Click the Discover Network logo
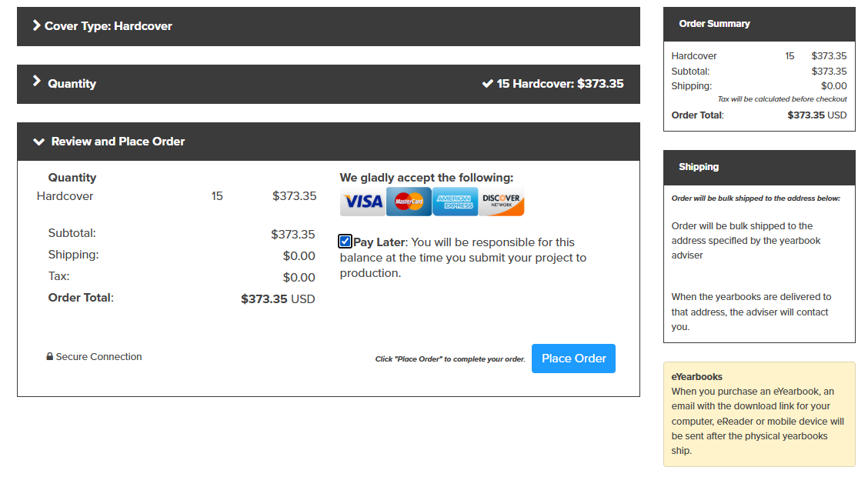Screen dimensions: 868x477 [x=502, y=202]
